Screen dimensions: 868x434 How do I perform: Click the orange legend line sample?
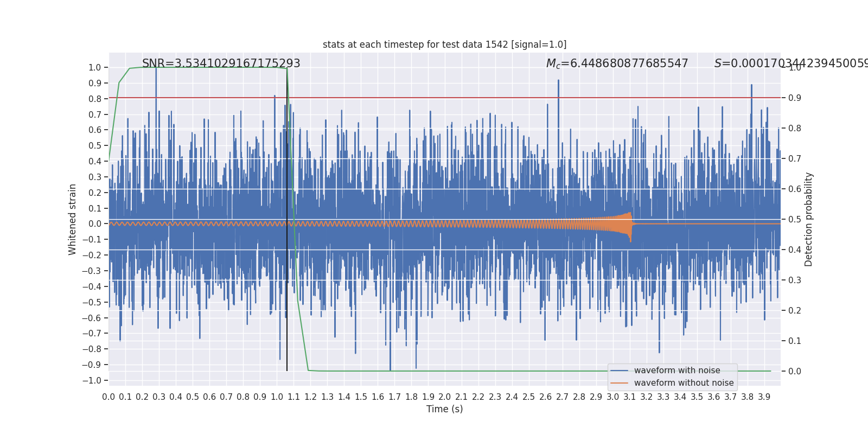tap(620, 383)
